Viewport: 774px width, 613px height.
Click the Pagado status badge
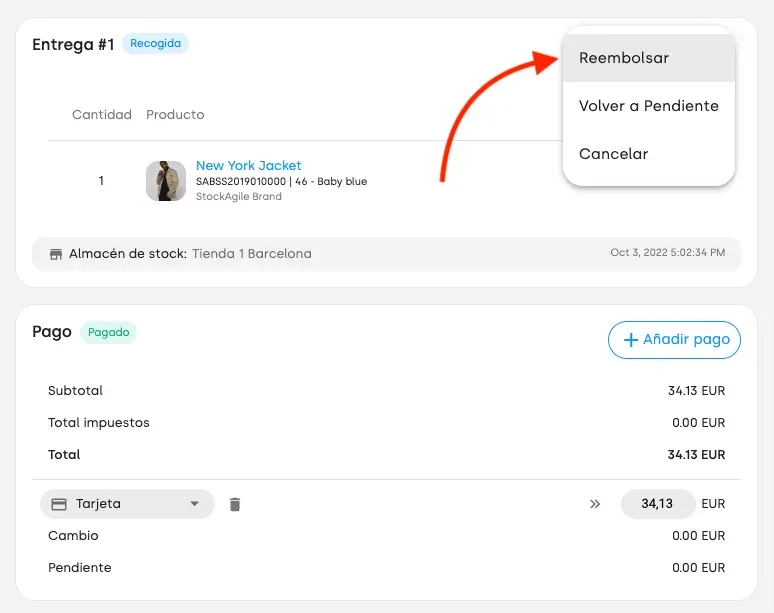click(109, 332)
